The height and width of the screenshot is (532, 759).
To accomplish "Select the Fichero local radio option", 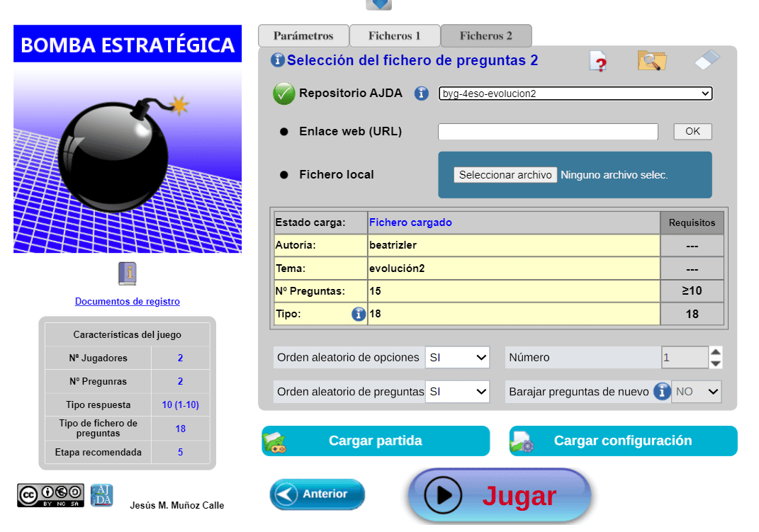I will (284, 175).
